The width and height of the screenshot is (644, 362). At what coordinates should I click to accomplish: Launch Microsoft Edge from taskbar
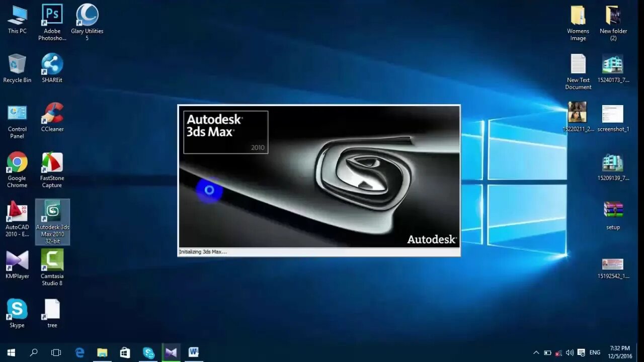[x=79, y=352]
